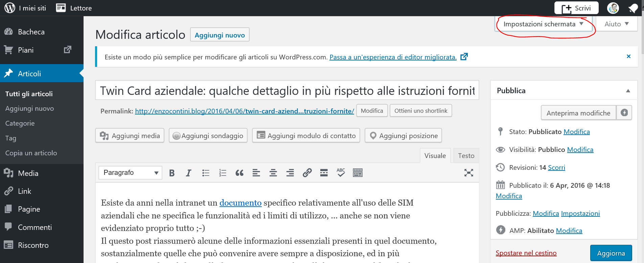
Task: Toggle the extra toolbar row
Action: point(358,173)
